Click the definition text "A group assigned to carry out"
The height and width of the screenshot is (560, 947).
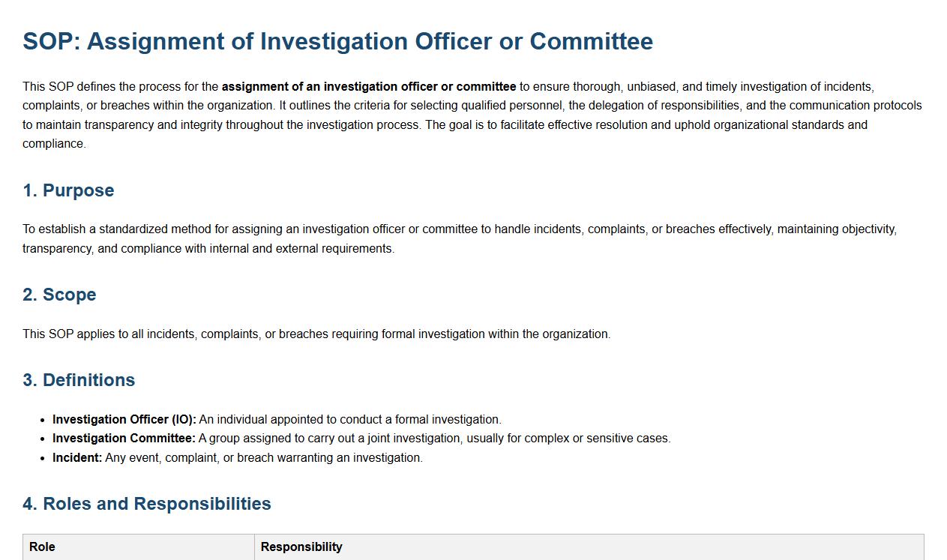[434, 439]
